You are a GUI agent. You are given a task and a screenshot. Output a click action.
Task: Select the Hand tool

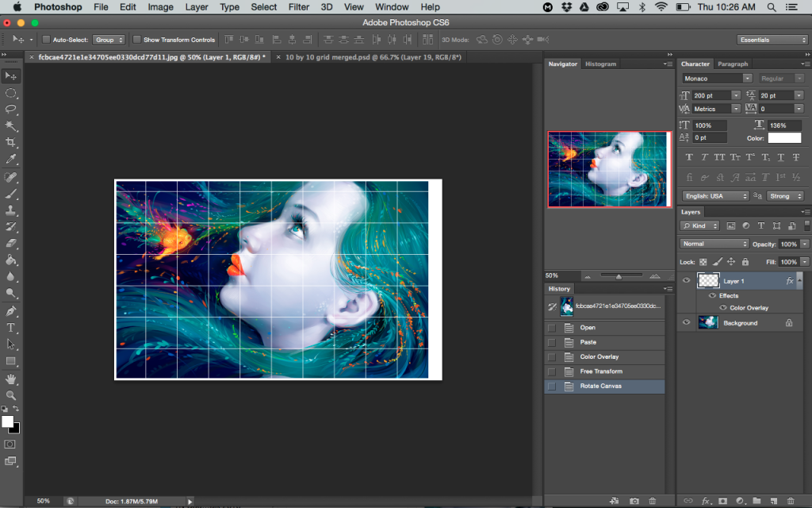click(10, 379)
